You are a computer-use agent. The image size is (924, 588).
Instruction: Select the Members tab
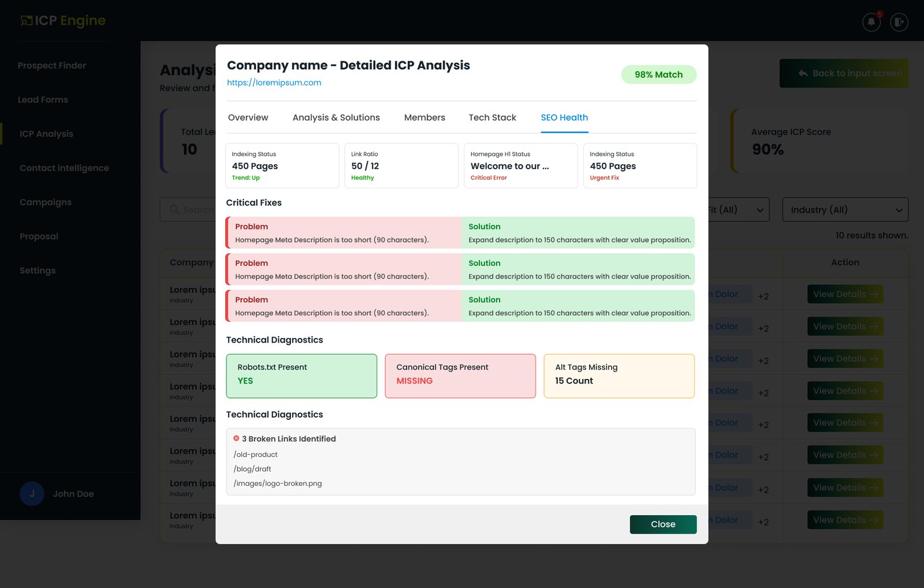pos(424,117)
